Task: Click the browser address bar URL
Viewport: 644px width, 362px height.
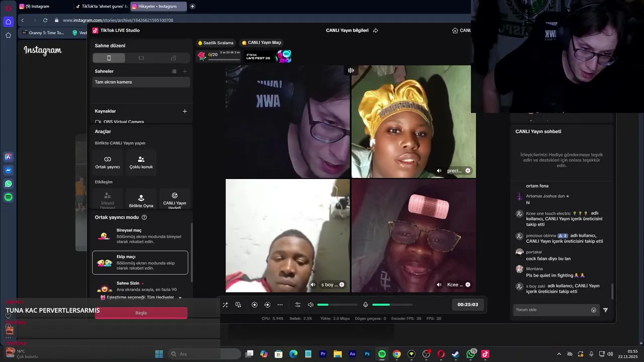Action: (x=118, y=20)
